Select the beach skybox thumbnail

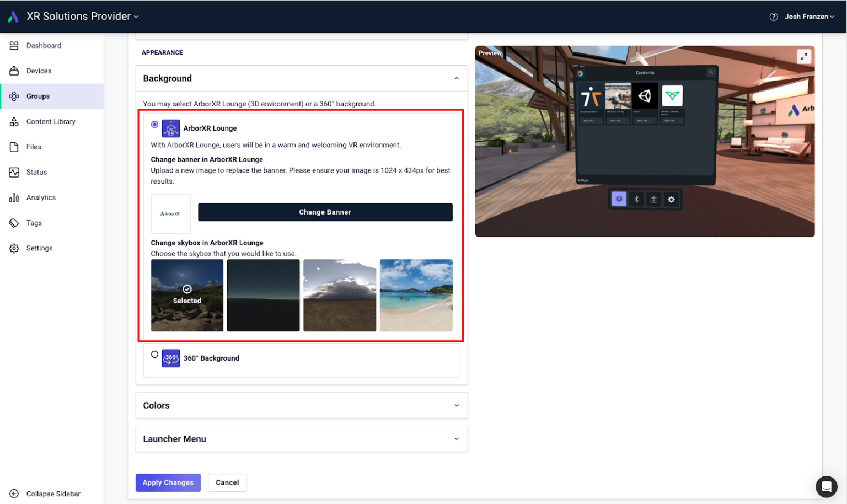tap(416, 294)
